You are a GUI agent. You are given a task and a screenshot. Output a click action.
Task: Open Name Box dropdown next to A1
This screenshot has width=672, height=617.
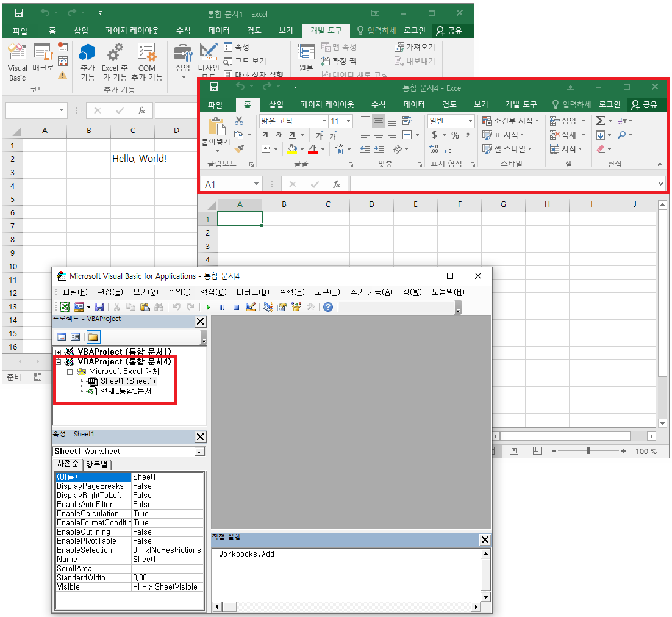tap(256, 184)
